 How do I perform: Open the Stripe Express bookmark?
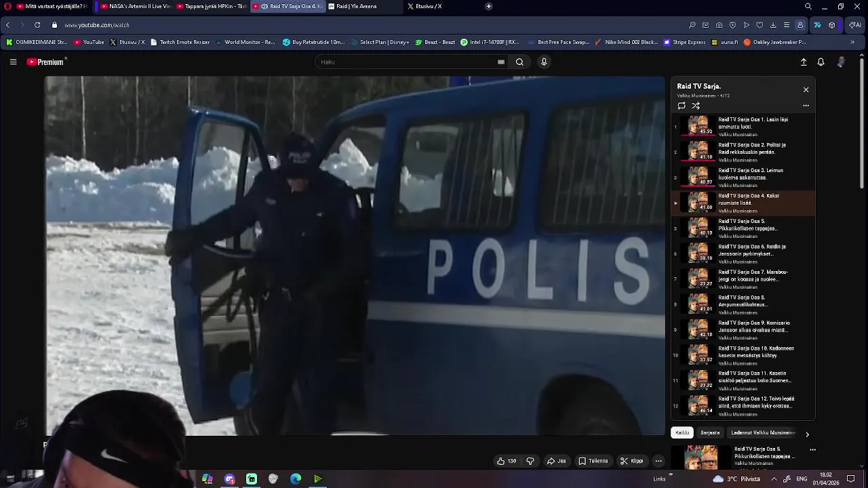(684, 42)
